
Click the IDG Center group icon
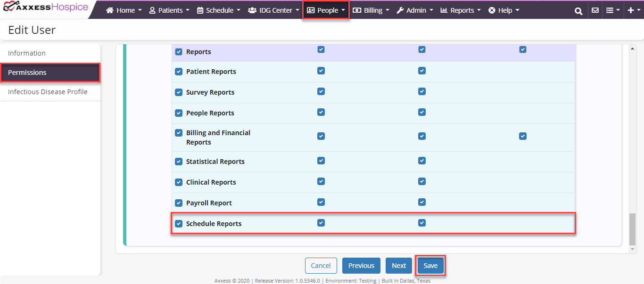click(252, 10)
